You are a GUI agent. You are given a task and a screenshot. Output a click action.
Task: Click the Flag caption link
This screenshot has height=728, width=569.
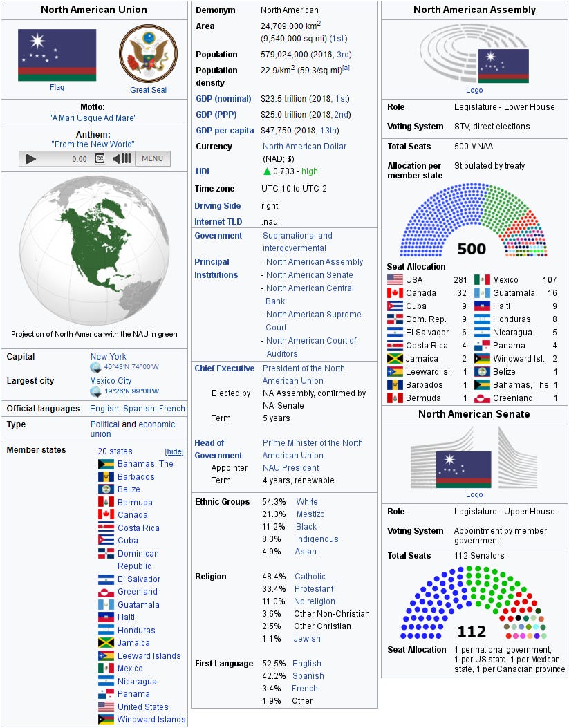pos(57,87)
